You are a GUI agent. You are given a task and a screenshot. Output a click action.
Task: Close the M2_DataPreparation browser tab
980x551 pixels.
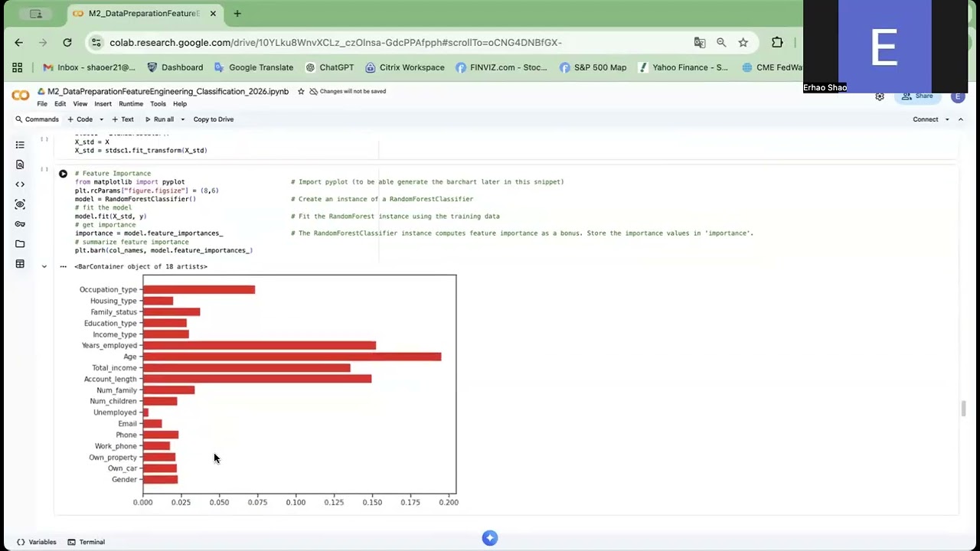pyautogui.click(x=213, y=14)
